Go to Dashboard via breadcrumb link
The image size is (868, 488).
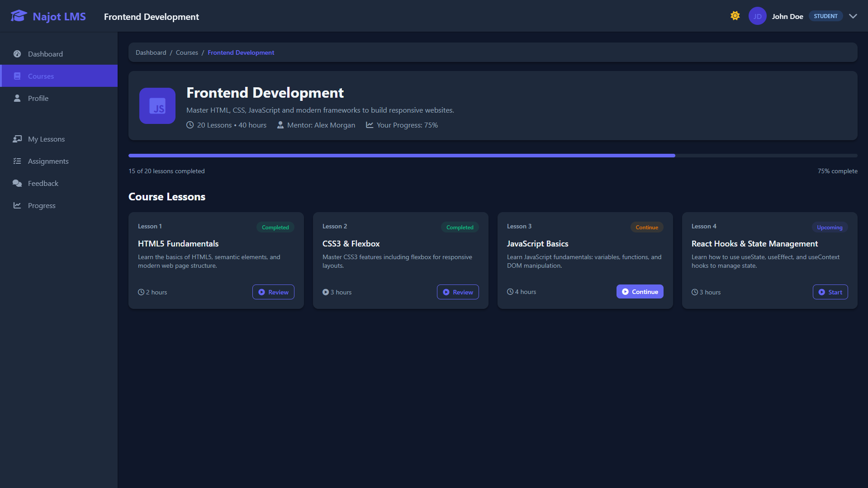click(x=151, y=52)
